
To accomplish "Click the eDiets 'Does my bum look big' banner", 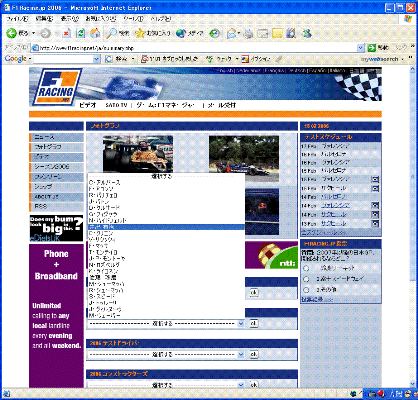I will 56,228.
